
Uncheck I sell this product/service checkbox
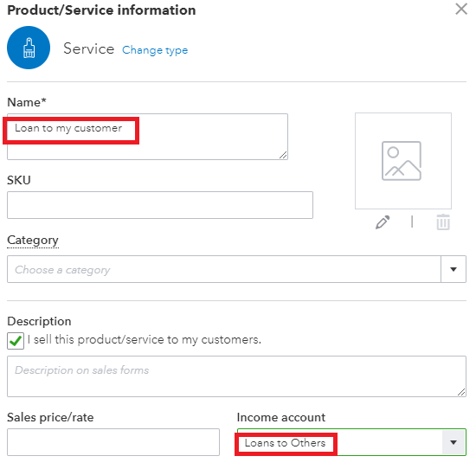tap(16, 341)
